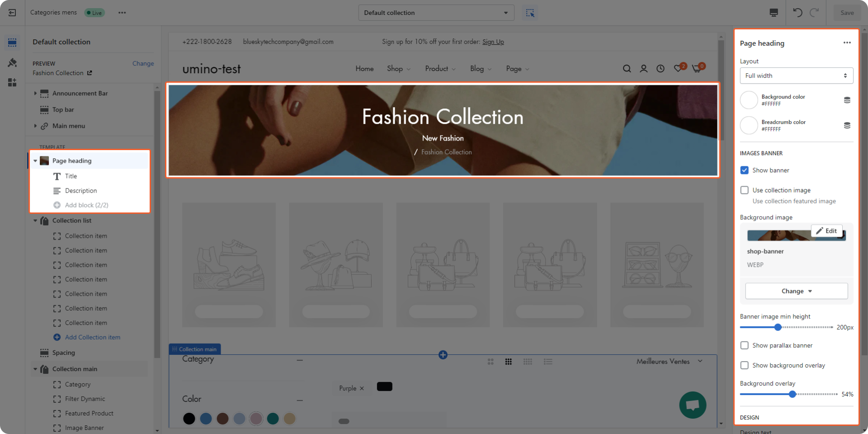Select the list view icon
The width and height of the screenshot is (868, 434).
click(548, 362)
